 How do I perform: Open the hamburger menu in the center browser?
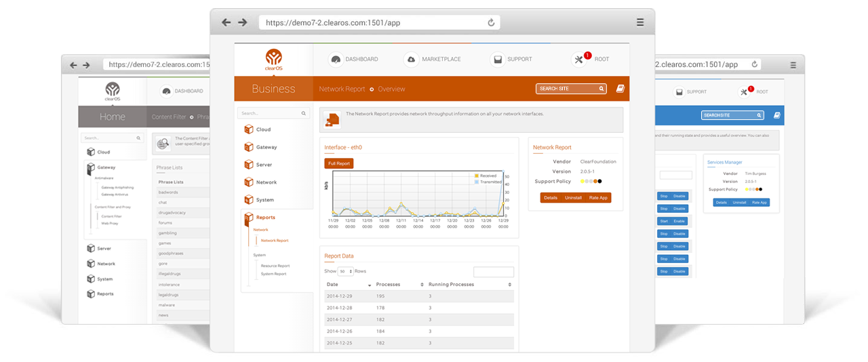640,22
